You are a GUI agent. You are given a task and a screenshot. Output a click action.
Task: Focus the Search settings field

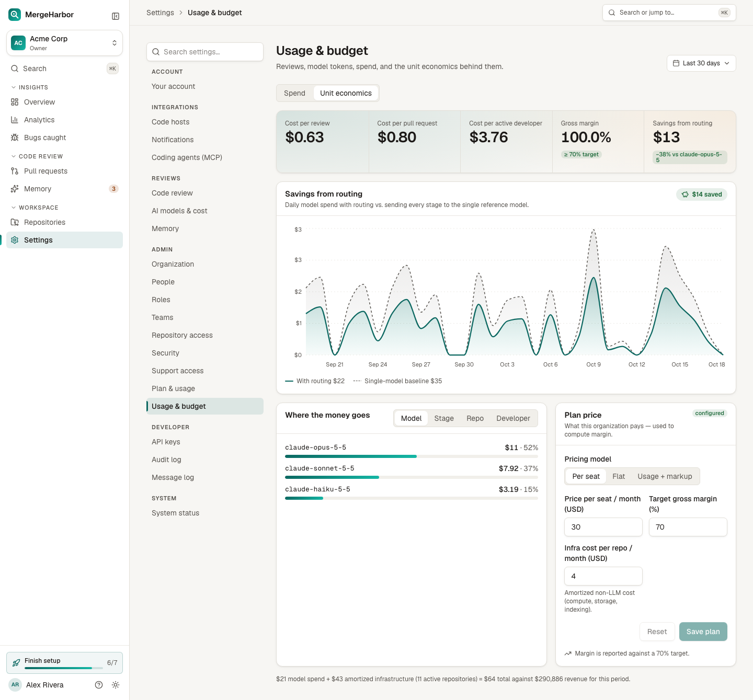pyautogui.click(x=205, y=52)
